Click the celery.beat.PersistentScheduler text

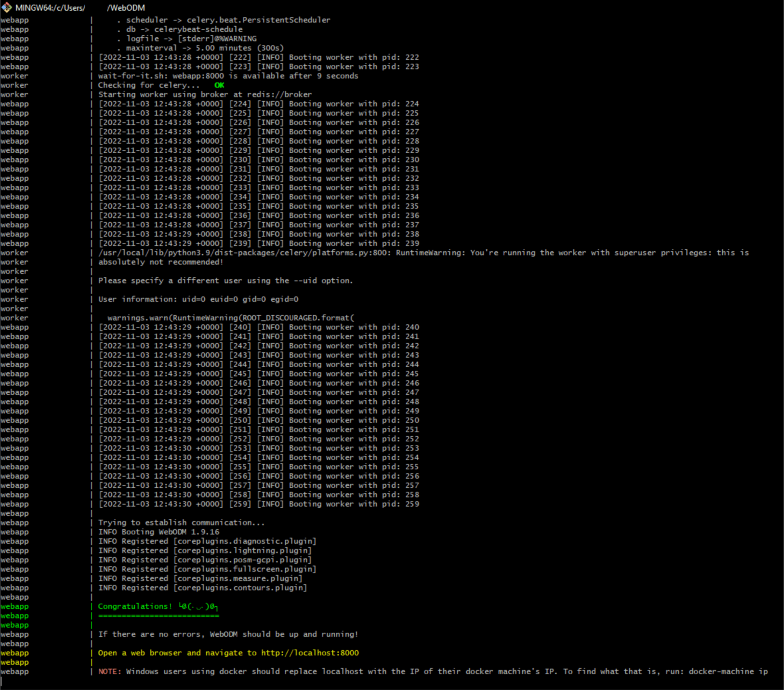(x=258, y=20)
